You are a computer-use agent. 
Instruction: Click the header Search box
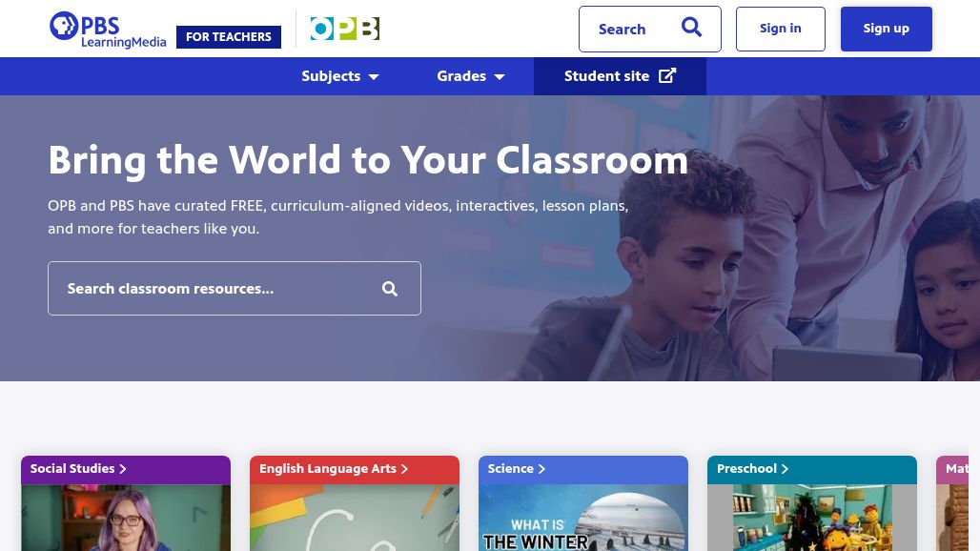[x=650, y=29]
